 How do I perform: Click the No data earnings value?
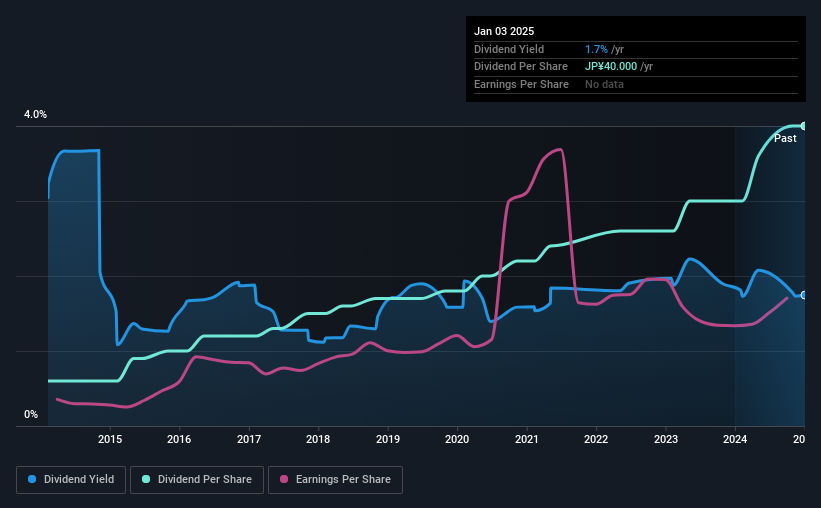604,84
